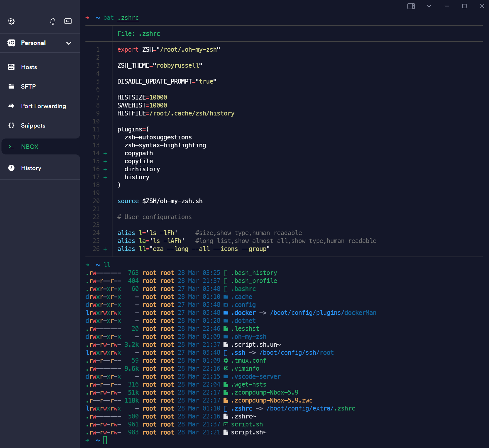Click the DISABLE_UPDATE_PROMPT line
The image size is (489, 448).
pos(167,82)
